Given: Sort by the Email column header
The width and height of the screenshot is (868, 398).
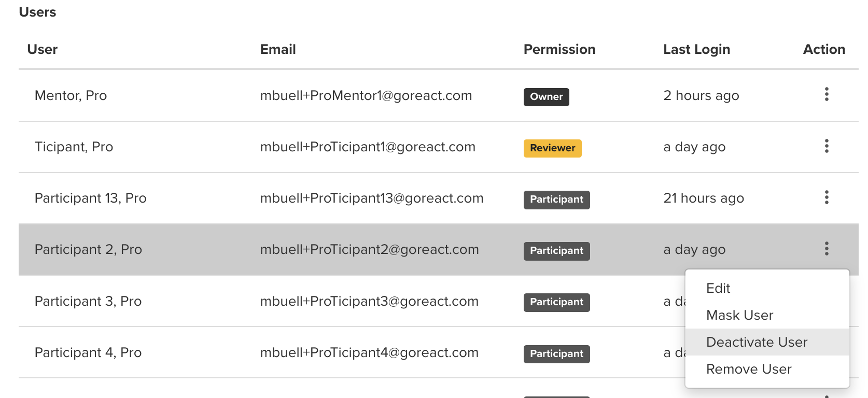Looking at the screenshot, I should click(278, 49).
